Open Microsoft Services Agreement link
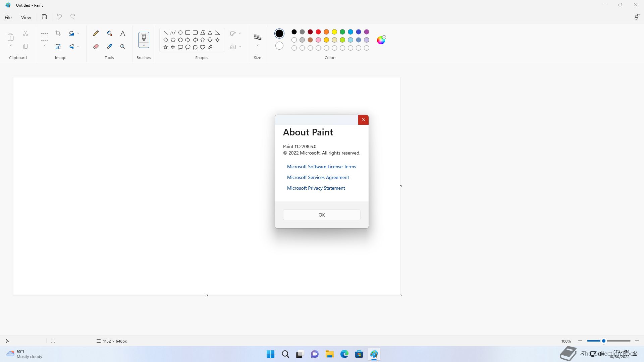 318,177
